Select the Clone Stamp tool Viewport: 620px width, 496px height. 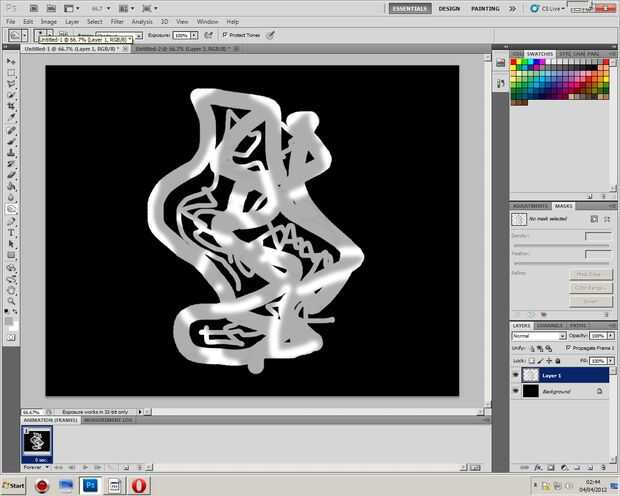click(11, 153)
